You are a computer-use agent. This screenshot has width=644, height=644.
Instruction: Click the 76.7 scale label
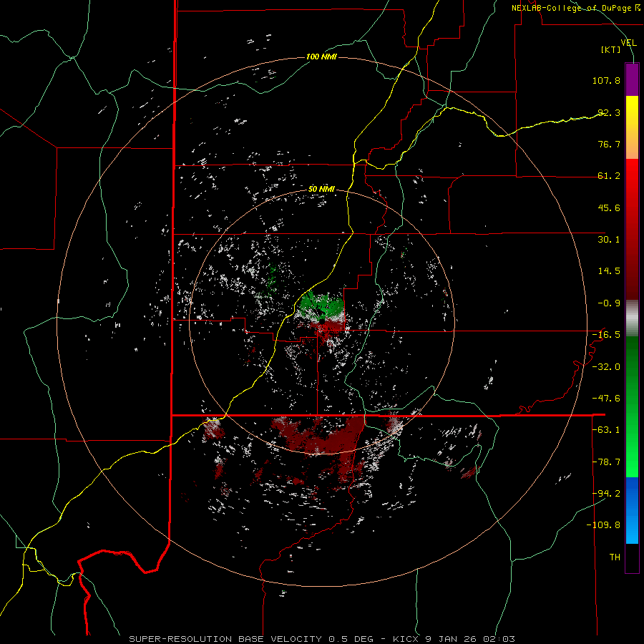609,144
